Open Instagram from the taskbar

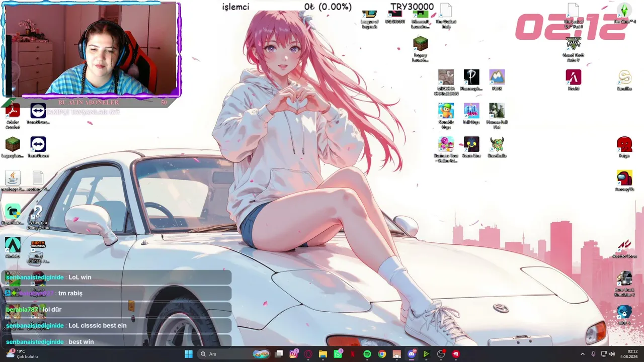click(294, 354)
